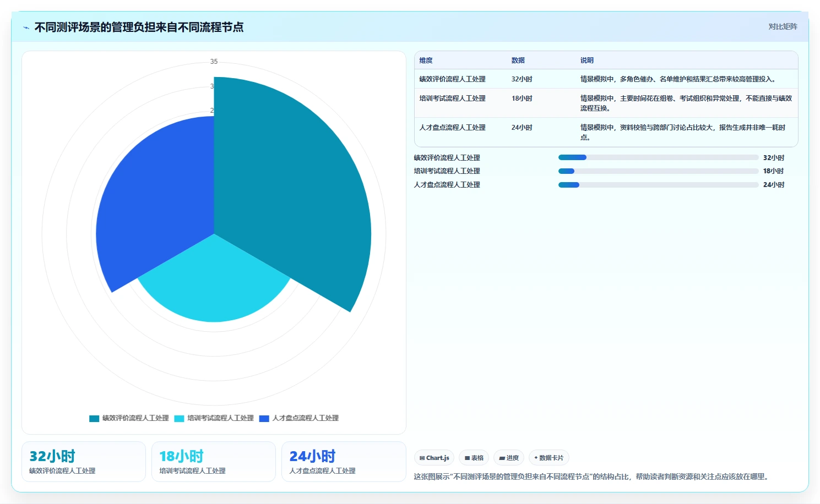Viewport: 820px width, 504px height.
Task: Click the 18小时 value beside progress bar
Action: (x=773, y=171)
